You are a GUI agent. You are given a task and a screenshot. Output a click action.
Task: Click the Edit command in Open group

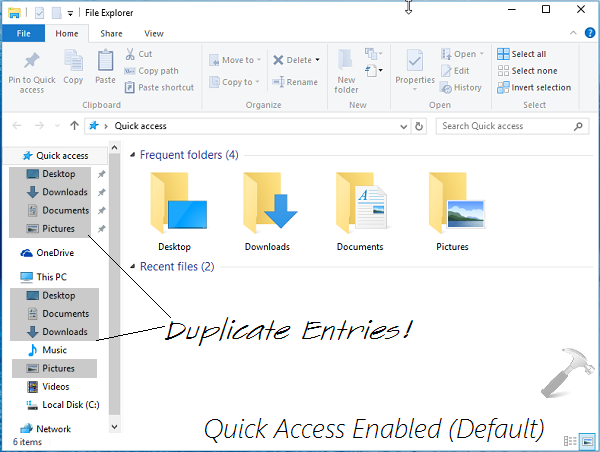tap(455, 71)
